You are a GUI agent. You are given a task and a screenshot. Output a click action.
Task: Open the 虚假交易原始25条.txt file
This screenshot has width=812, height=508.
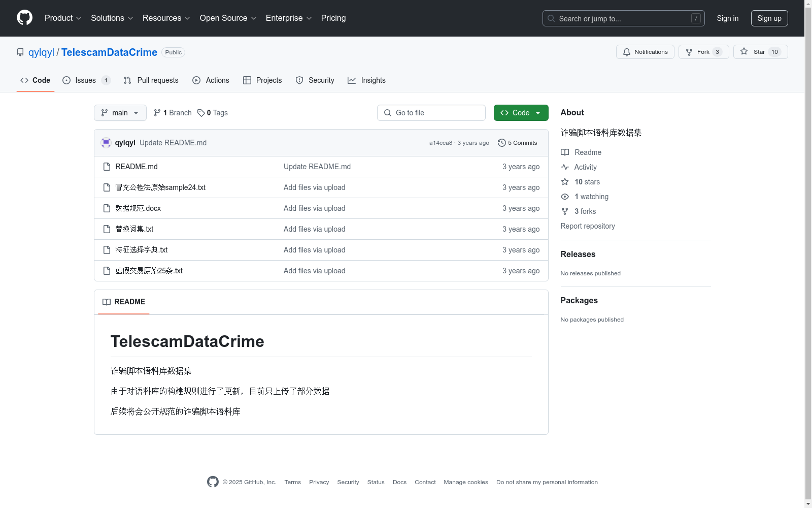click(x=149, y=271)
